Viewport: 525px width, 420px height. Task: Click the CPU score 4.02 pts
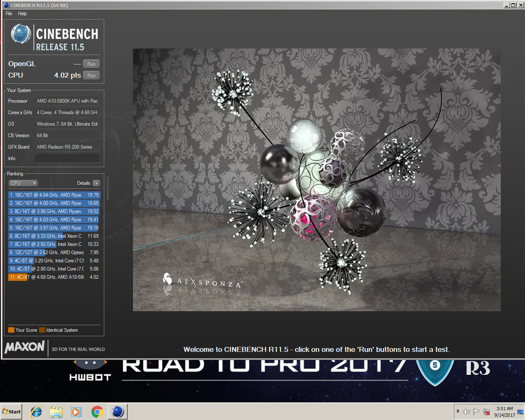point(67,76)
